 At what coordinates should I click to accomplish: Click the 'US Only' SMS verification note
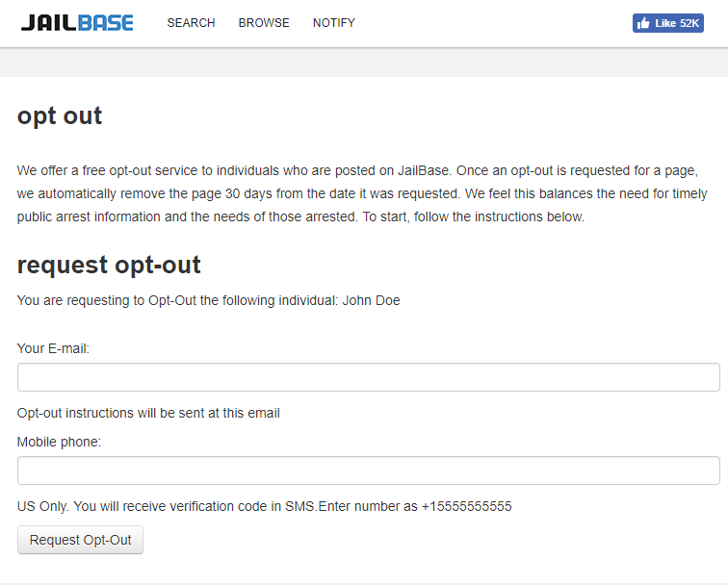point(264,506)
